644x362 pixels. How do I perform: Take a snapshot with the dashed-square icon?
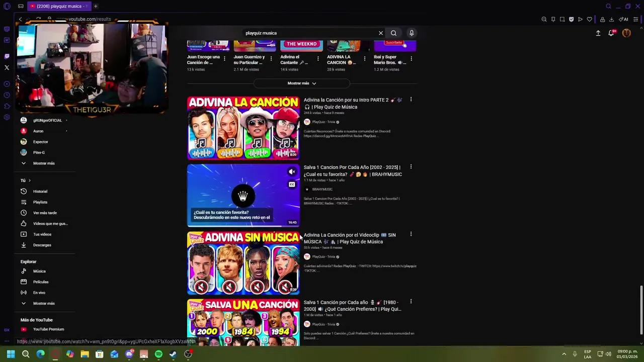[x=562, y=19]
